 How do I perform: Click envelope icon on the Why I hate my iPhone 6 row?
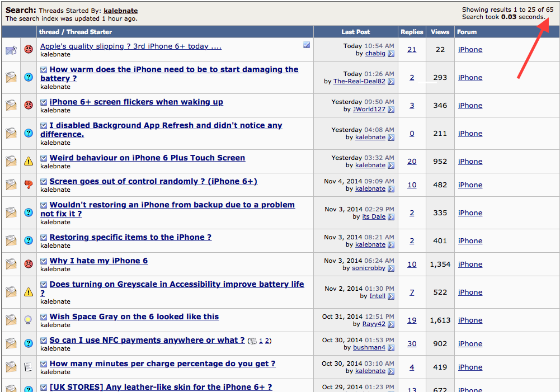pyautogui.click(x=11, y=264)
